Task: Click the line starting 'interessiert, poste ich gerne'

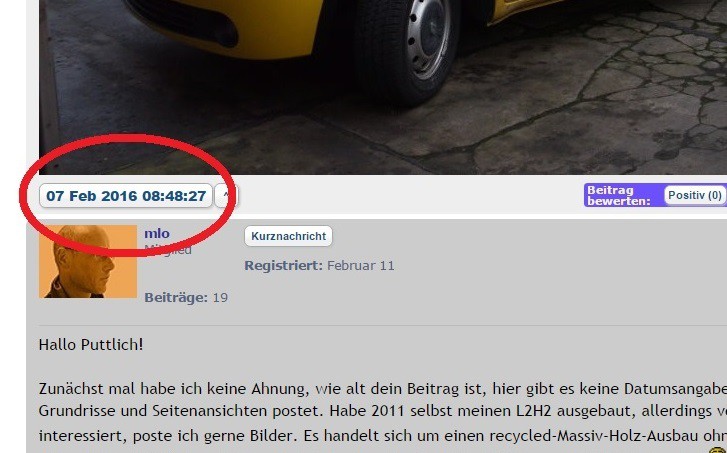Action: point(383,436)
